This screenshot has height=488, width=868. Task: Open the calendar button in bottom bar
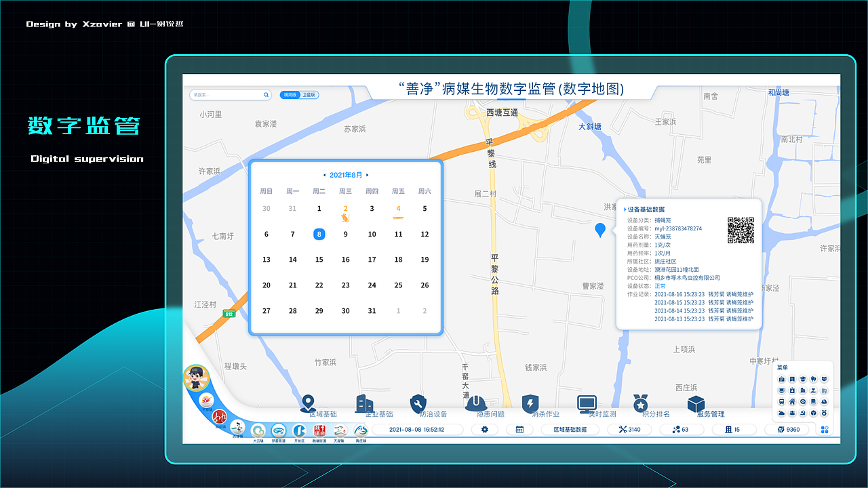tap(519, 430)
